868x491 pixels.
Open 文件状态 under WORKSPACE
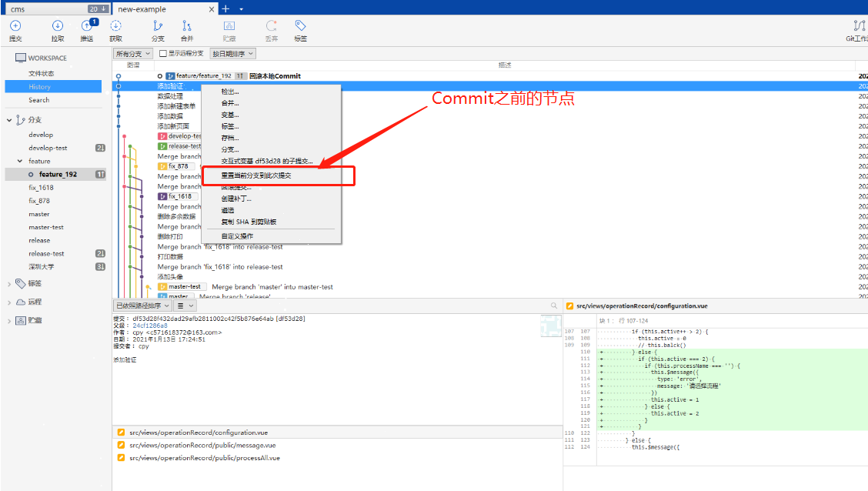(42, 74)
